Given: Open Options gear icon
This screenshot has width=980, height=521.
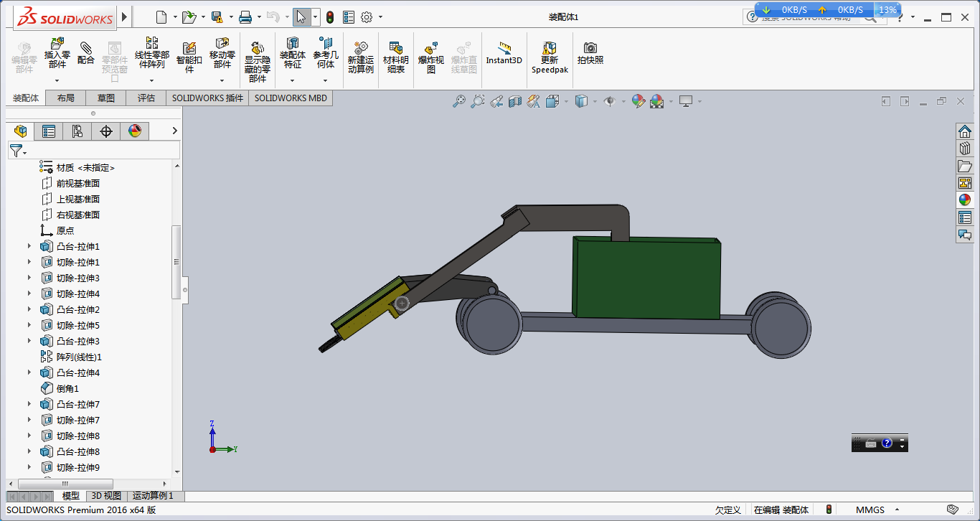Looking at the screenshot, I should tap(367, 17).
